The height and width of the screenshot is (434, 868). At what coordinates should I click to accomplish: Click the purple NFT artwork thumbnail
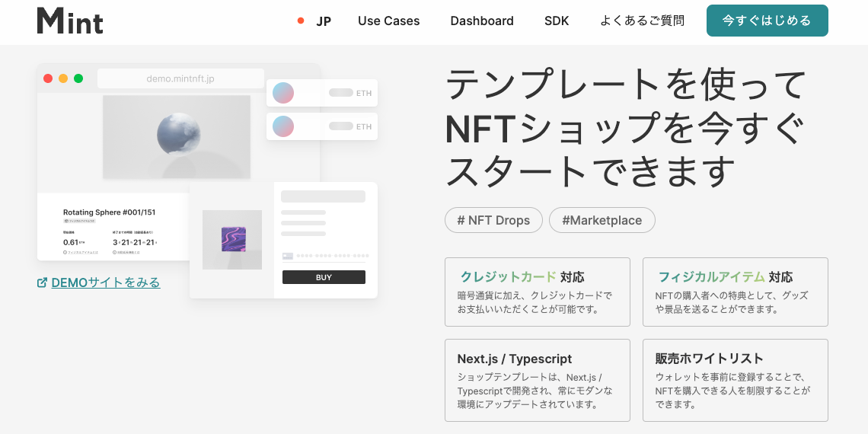pos(232,240)
